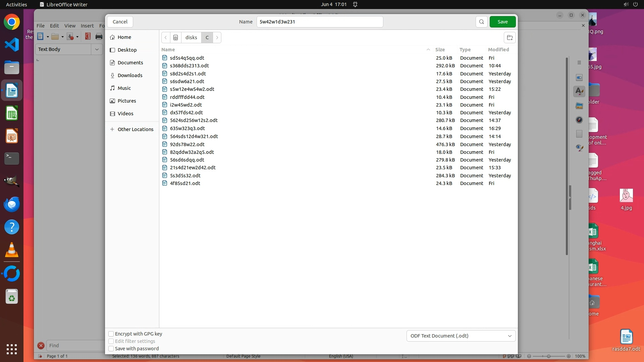Click the back arrow in the path bar
Image resolution: width=644 pixels, height=362 pixels.
pyautogui.click(x=166, y=38)
